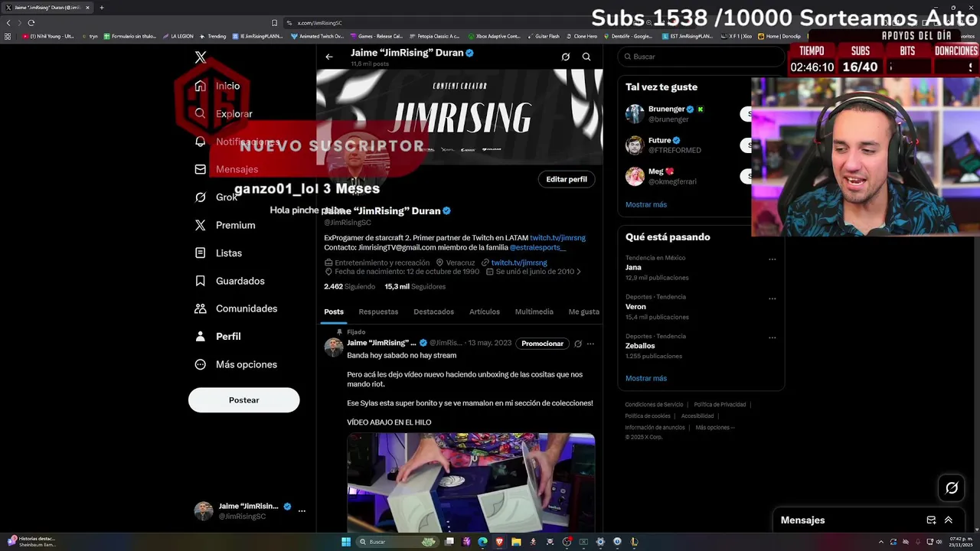Viewport: 980px width, 551px height.
Task: Click the pinned post author avatar
Action: [334, 347]
